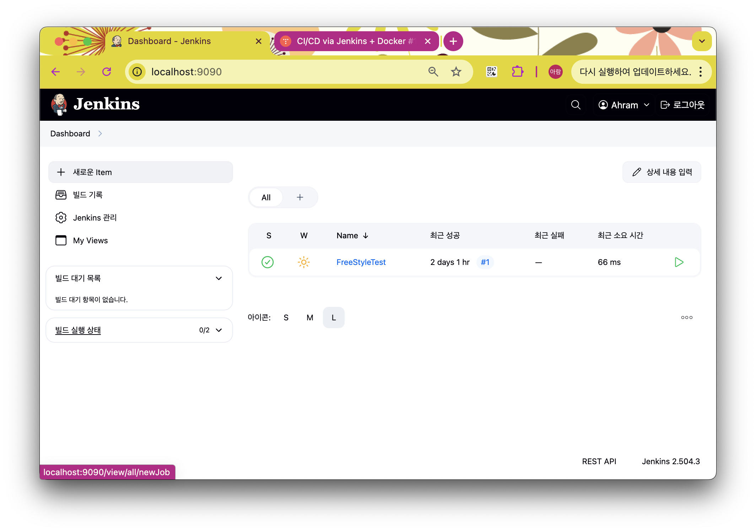The width and height of the screenshot is (756, 532).
Task: Open 빌드 기록 build history
Action: [87, 195]
